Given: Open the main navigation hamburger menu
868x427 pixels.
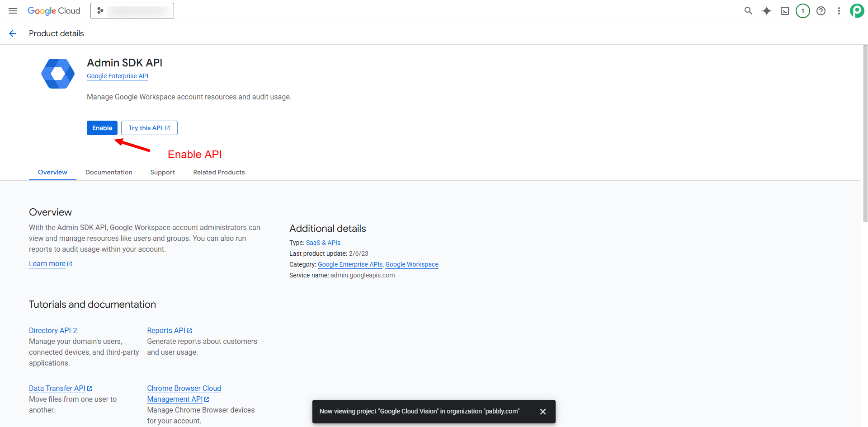Looking at the screenshot, I should coord(13,11).
